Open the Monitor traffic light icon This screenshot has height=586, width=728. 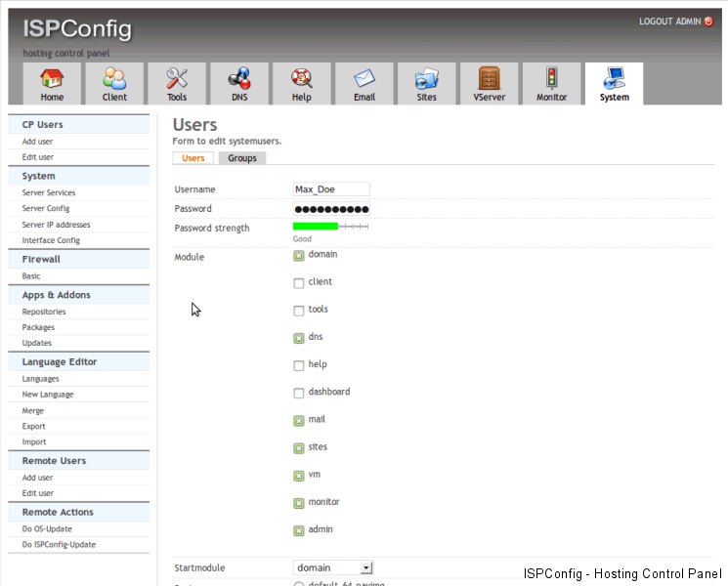[x=551, y=78]
